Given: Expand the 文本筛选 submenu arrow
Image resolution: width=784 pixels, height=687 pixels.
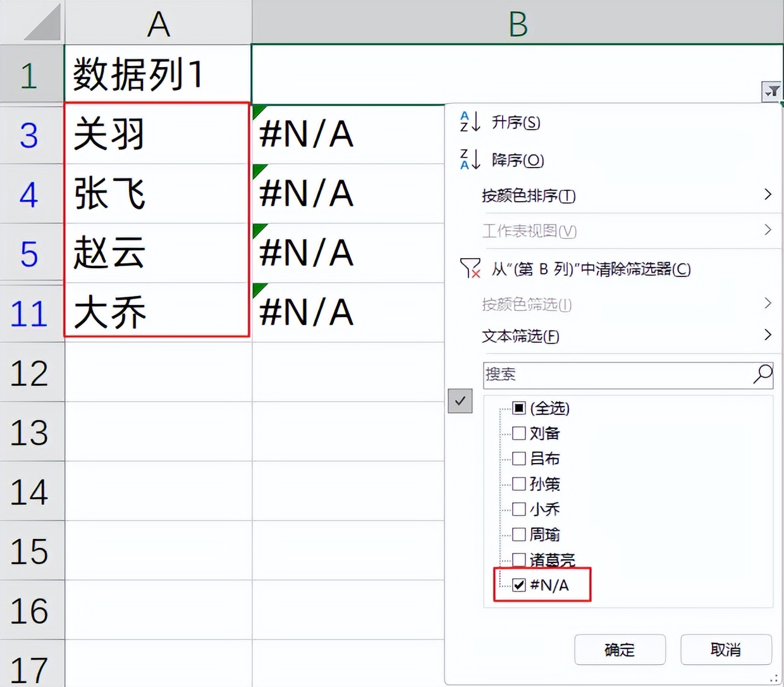Looking at the screenshot, I should tap(768, 334).
